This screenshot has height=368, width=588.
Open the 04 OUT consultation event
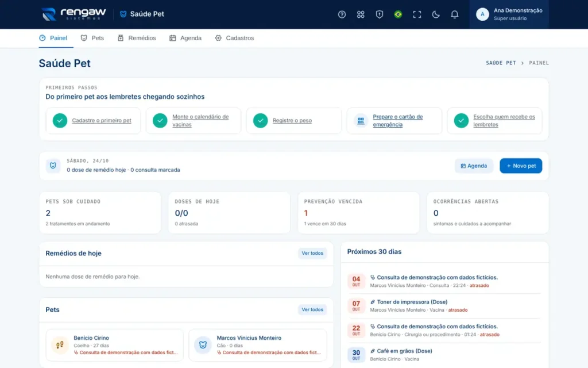(444, 281)
